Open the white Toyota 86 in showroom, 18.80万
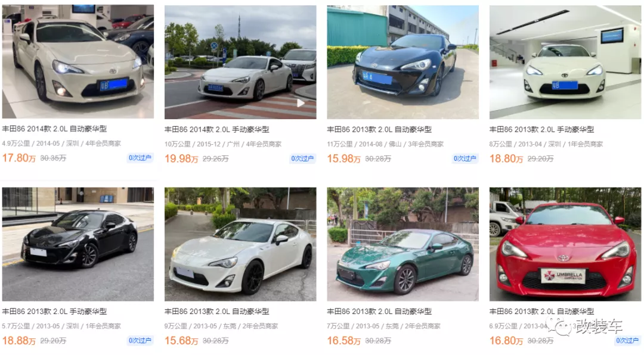 coord(565,62)
